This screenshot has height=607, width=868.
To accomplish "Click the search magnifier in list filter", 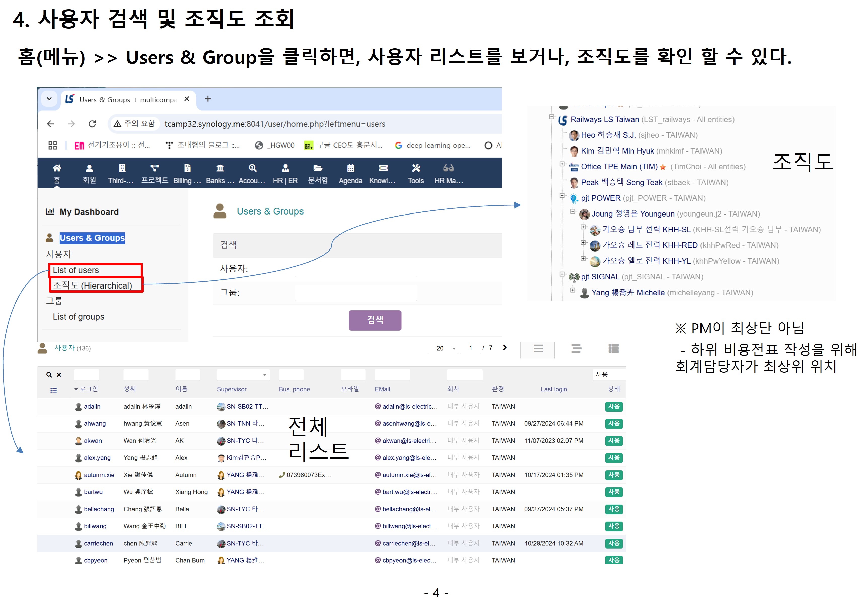I will coord(49,375).
